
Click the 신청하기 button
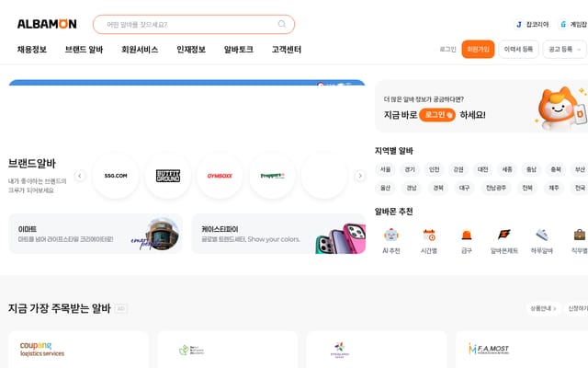coord(577,309)
